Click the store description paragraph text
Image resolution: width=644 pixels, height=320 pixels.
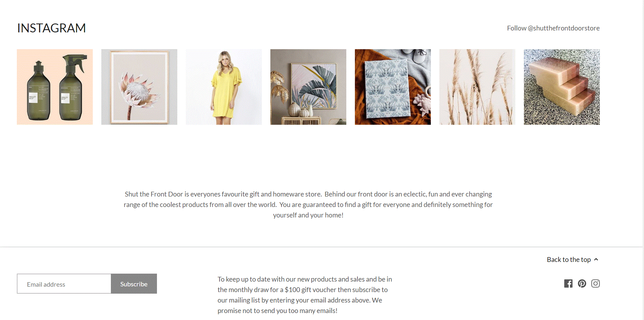308,204
